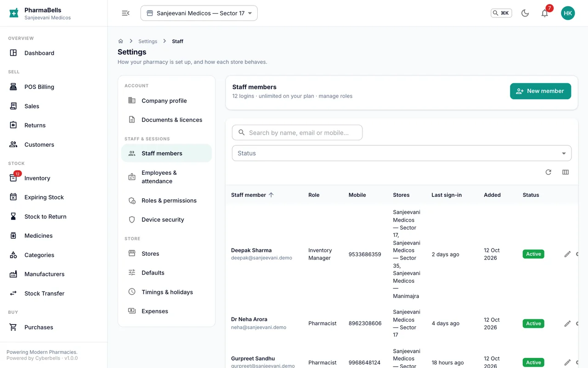Viewport: 588px width, 368px height.
Task: Open Expiring Stock page
Action: (54, 197)
